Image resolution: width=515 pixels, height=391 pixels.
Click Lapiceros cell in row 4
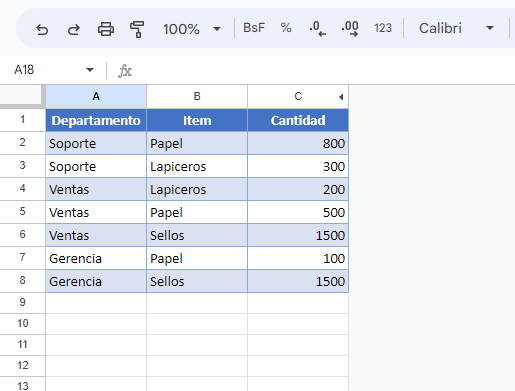[x=197, y=189]
